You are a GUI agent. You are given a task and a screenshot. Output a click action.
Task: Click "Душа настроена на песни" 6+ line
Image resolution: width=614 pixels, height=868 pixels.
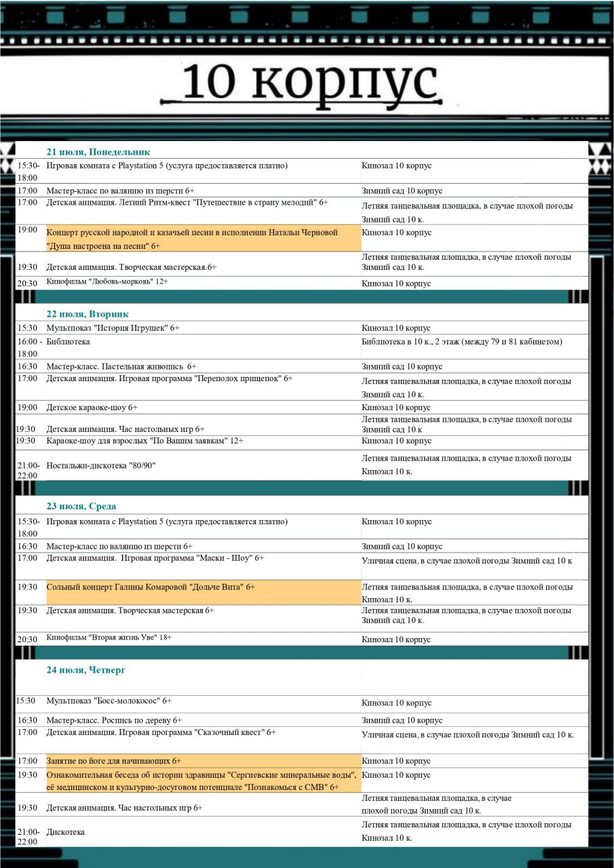tap(103, 245)
